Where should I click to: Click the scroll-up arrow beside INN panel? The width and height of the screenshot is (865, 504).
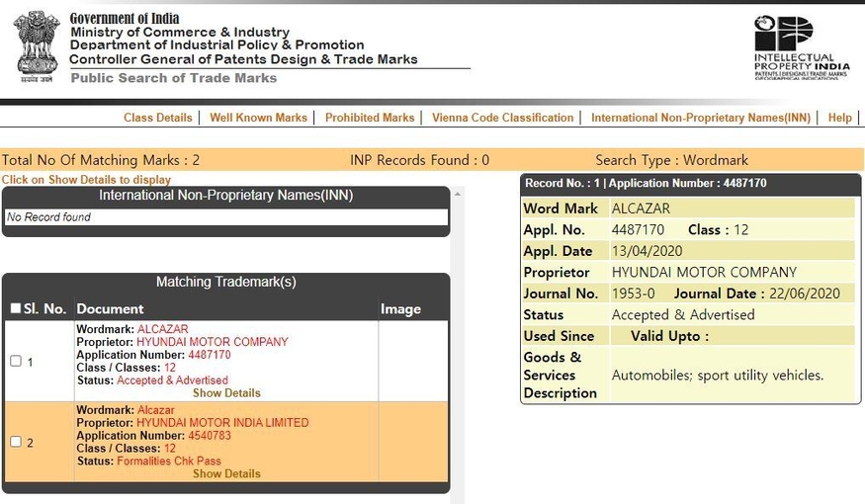click(457, 194)
